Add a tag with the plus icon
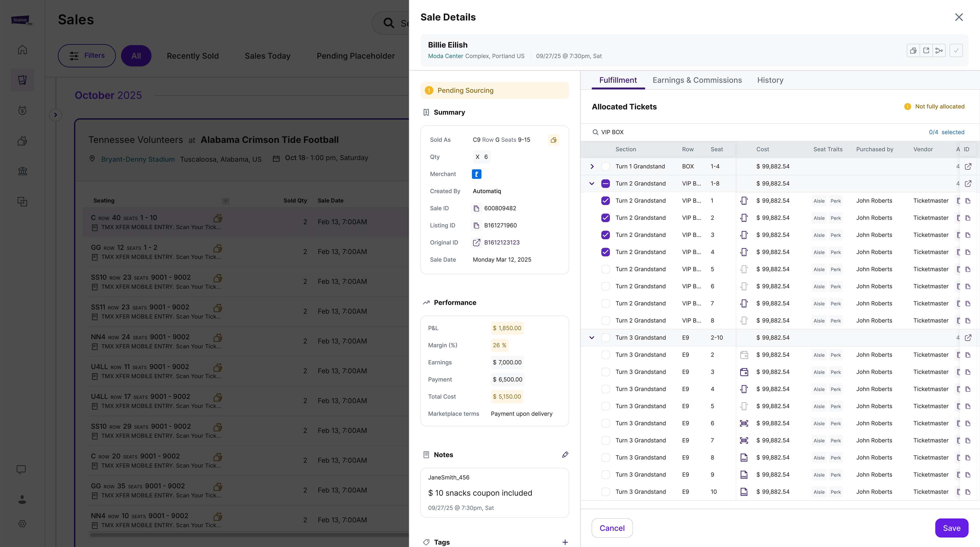 pos(565,542)
